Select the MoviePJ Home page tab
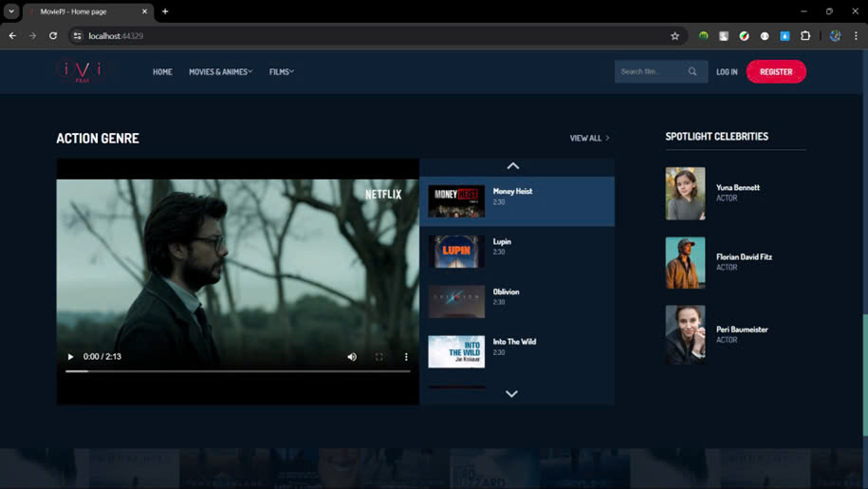868x489 pixels. click(x=88, y=11)
